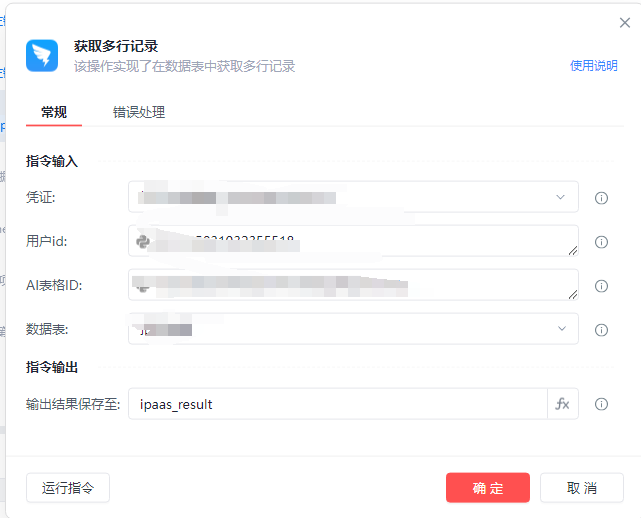Click the Python icon in 用户id field
Screen dimensions: 641x518
coord(144,241)
